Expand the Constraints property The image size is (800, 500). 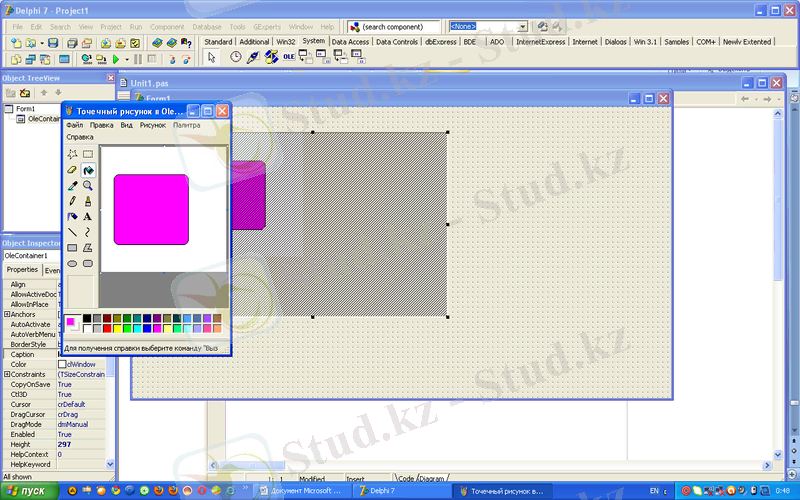(7, 374)
